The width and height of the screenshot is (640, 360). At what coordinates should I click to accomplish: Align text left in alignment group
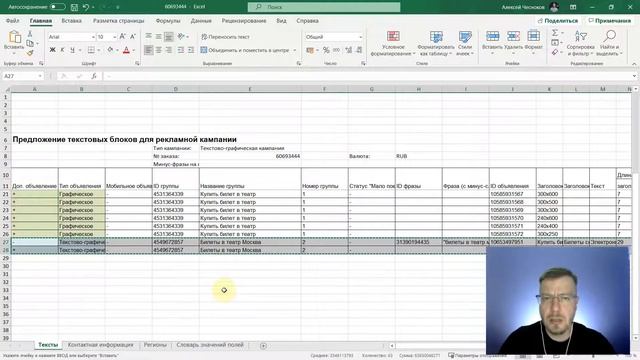149,50
